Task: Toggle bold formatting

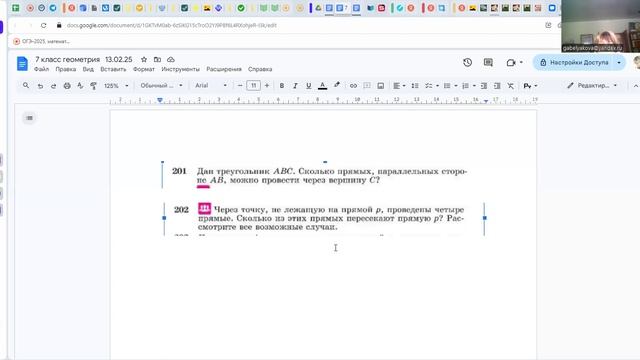Action: click(281, 86)
